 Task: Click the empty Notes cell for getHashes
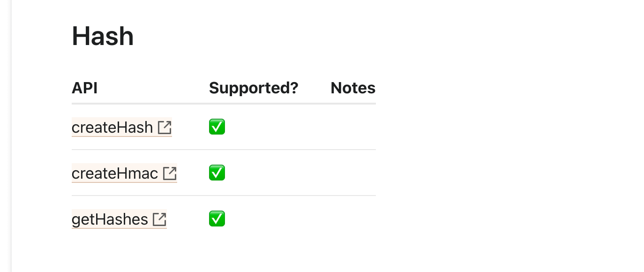coord(352,219)
